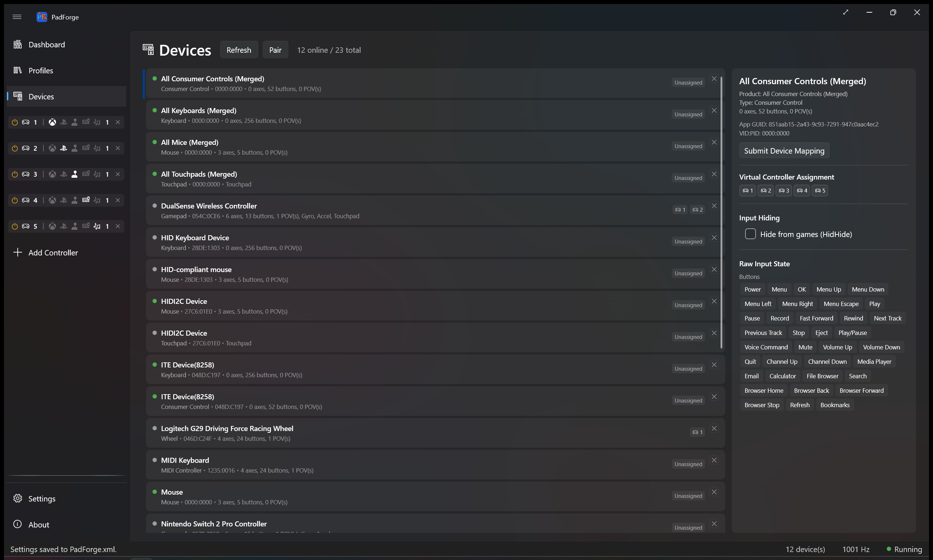
Task: Remove controller 5 with its X icon
Action: (x=118, y=227)
